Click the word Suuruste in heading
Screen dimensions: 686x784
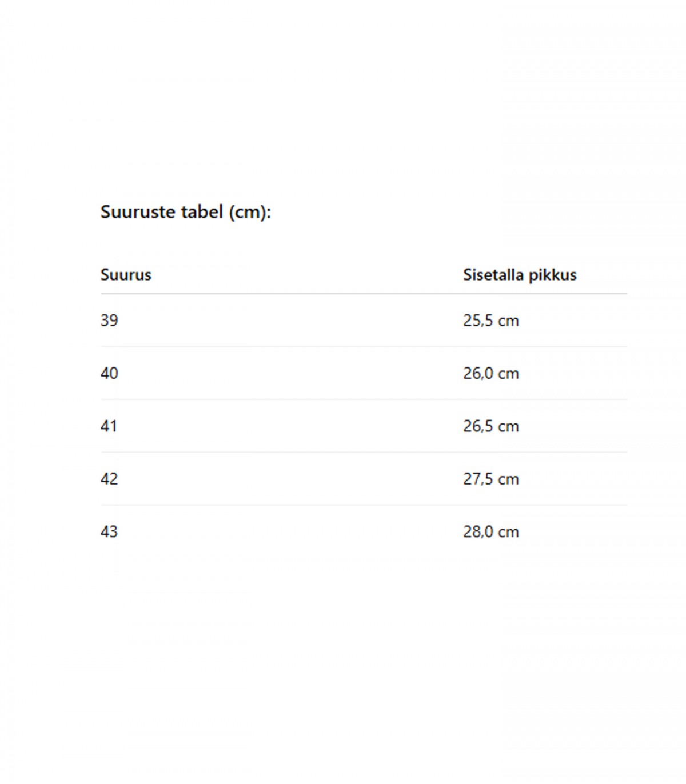click(x=138, y=212)
